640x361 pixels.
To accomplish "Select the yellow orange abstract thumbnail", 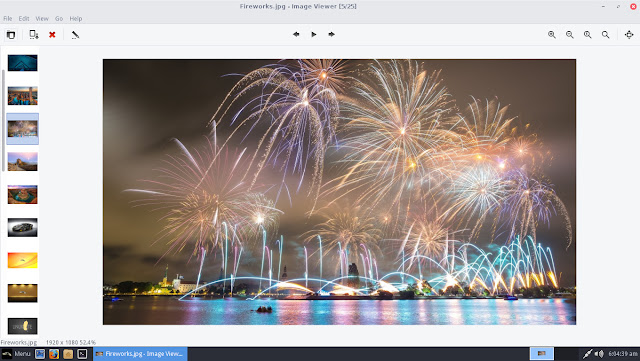I will (22, 260).
